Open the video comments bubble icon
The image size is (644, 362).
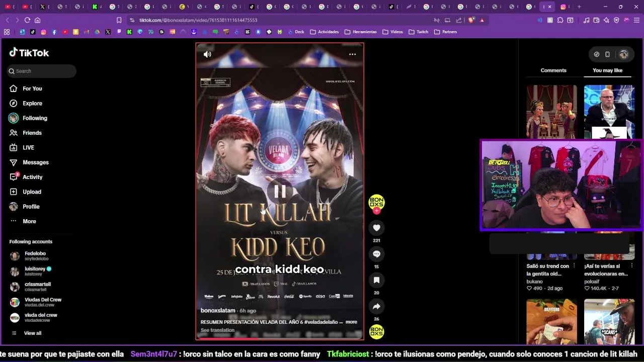pyautogui.click(x=376, y=254)
